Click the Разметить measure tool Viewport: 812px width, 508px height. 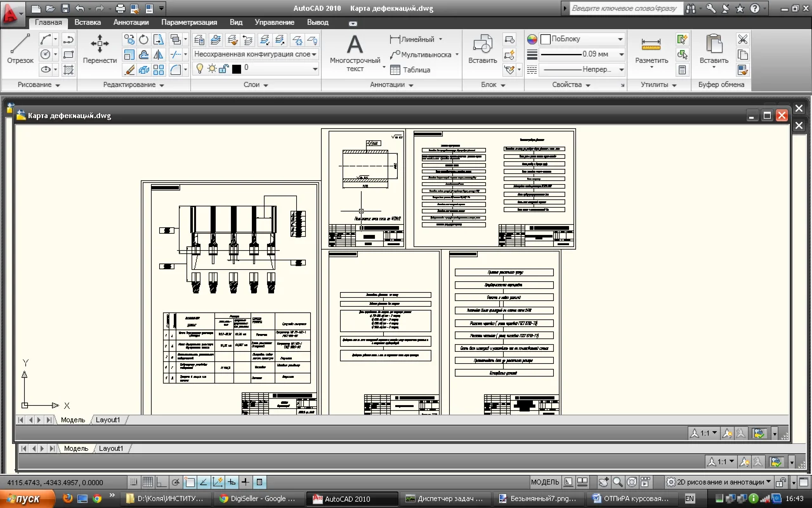[652, 51]
